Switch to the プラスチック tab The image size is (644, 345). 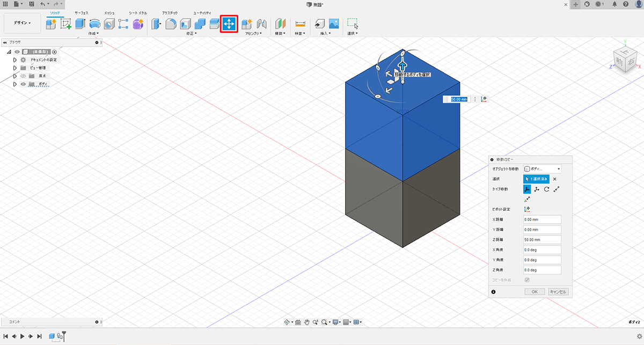pyautogui.click(x=170, y=12)
